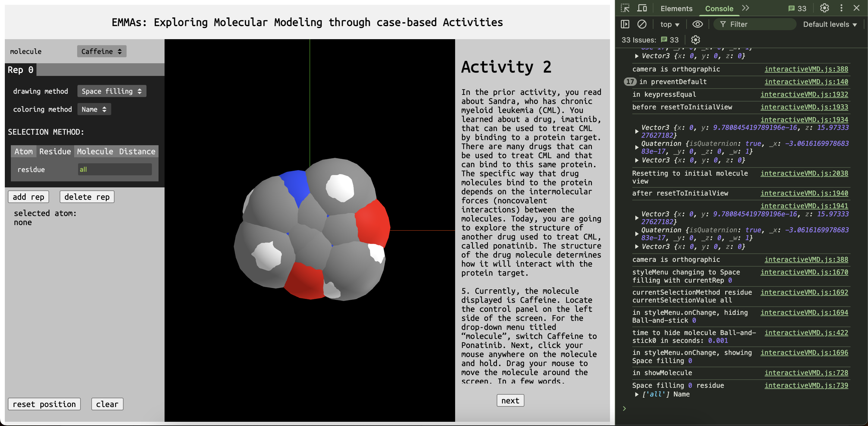Select the Atom selection tab
This screenshot has width=868, height=426.
[x=24, y=151]
